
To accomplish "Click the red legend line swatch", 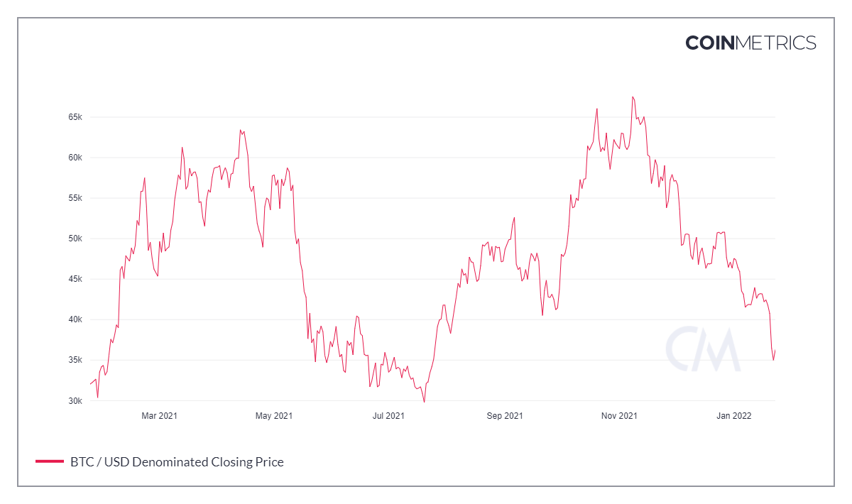I will click(x=50, y=462).
